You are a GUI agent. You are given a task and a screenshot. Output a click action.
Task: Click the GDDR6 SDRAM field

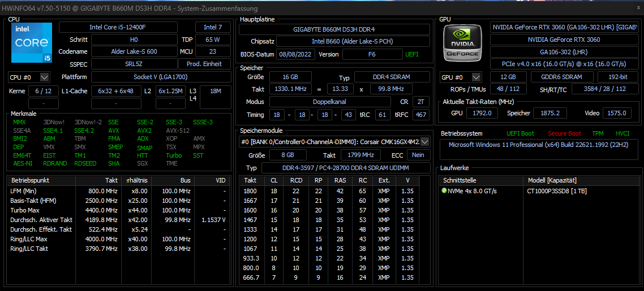562,77
